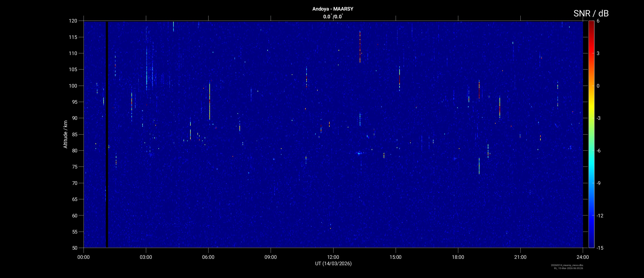Click the 20260314_maarsy_meso.dbs filename text

[567, 265]
